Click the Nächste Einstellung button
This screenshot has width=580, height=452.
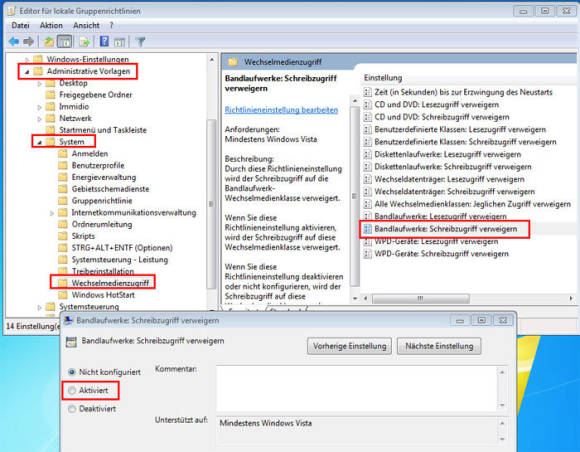tap(439, 346)
